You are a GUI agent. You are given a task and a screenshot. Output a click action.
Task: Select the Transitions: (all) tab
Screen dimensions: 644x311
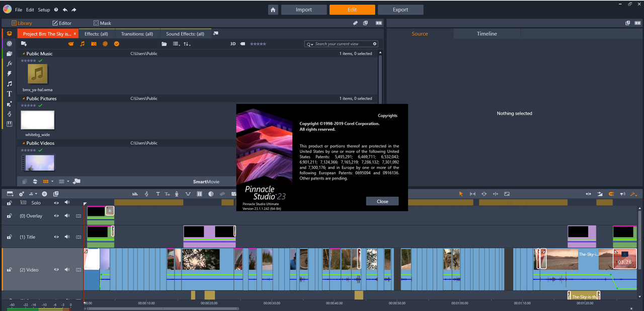coord(137,34)
